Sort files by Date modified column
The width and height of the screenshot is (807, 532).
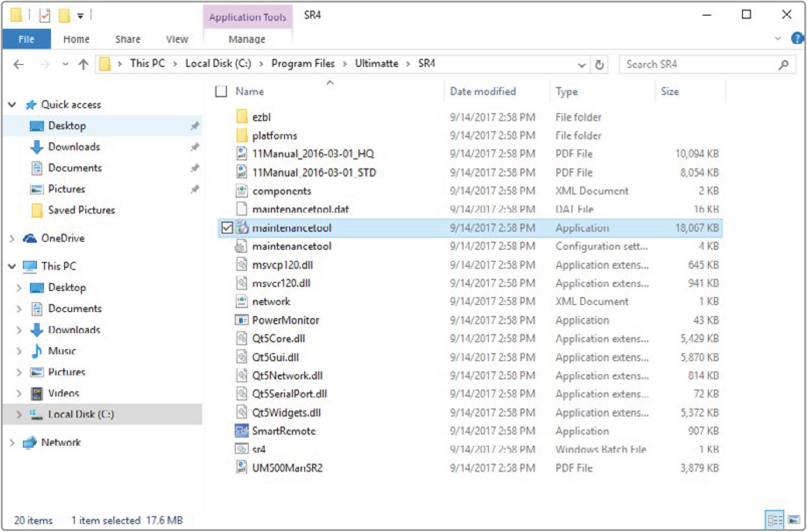[x=483, y=92]
